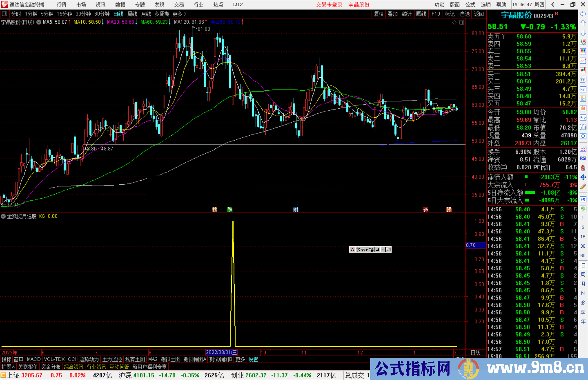
Task: Click the RSI indicator sidebar icon
Action: click(583, 158)
